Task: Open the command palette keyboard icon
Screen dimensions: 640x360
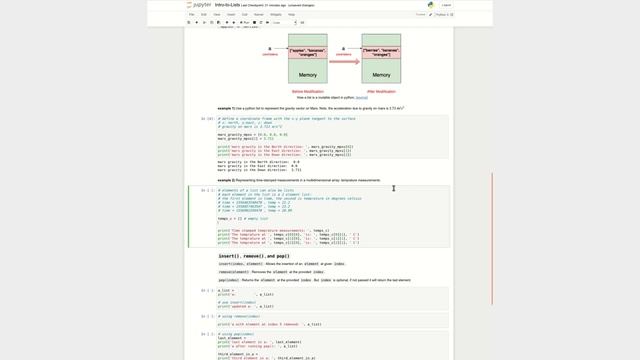Action: (302, 22)
